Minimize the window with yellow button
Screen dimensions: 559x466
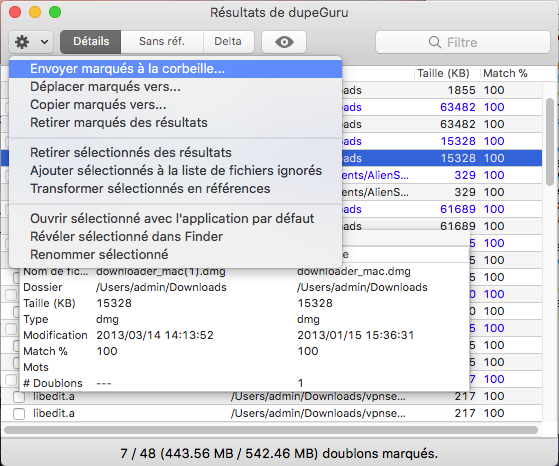[x=35, y=12]
